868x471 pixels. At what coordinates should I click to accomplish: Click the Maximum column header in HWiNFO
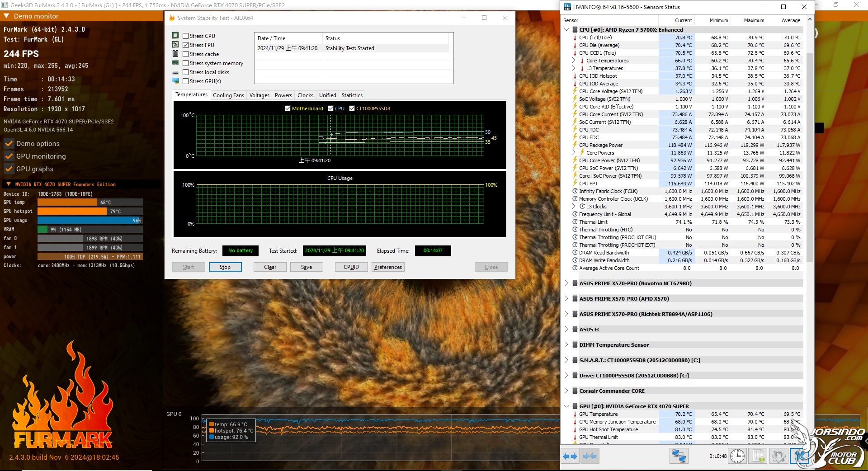[x=750, y=20]
